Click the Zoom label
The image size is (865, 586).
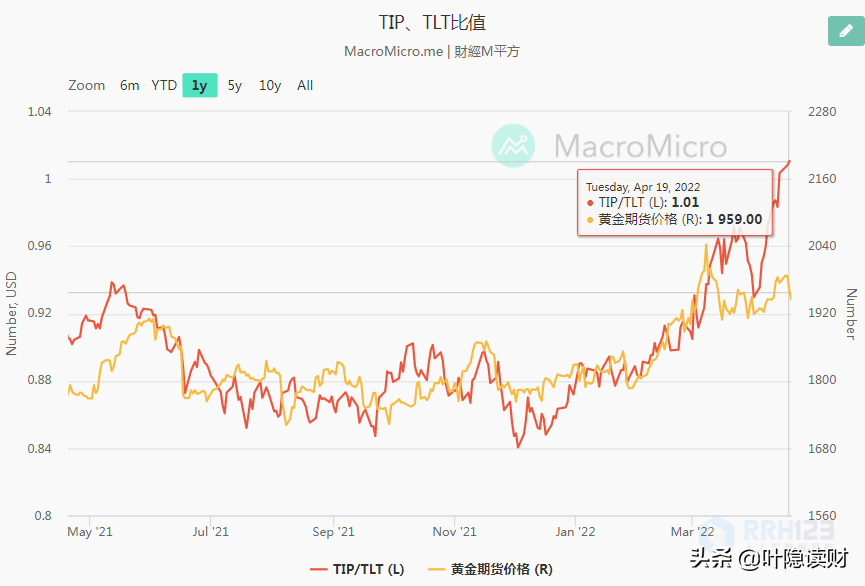[x=87, y=86]
